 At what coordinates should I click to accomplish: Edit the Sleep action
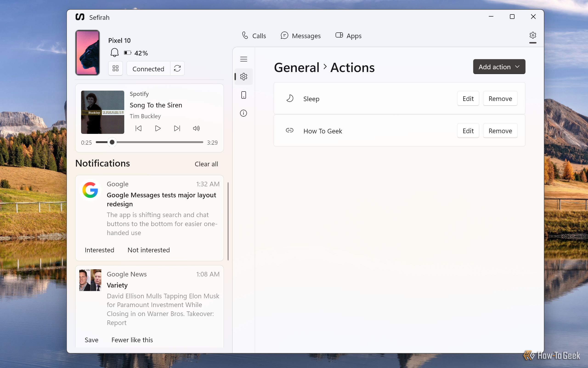468,99
